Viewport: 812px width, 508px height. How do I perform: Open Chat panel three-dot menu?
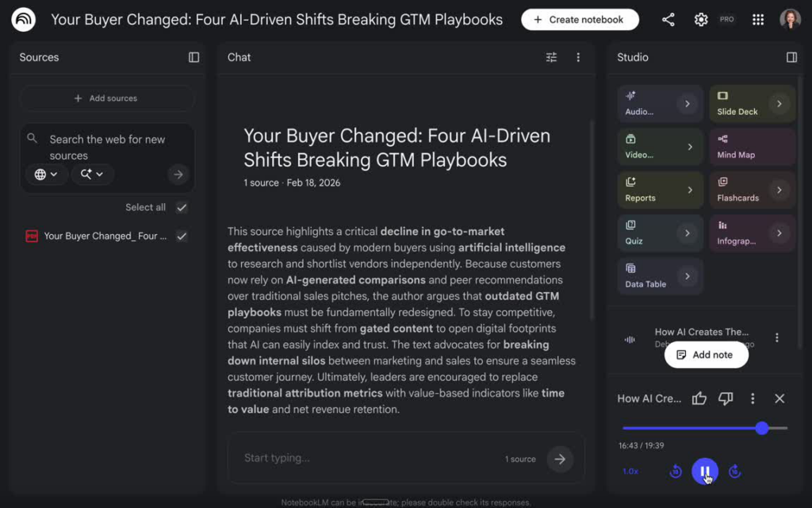[578, 57]
